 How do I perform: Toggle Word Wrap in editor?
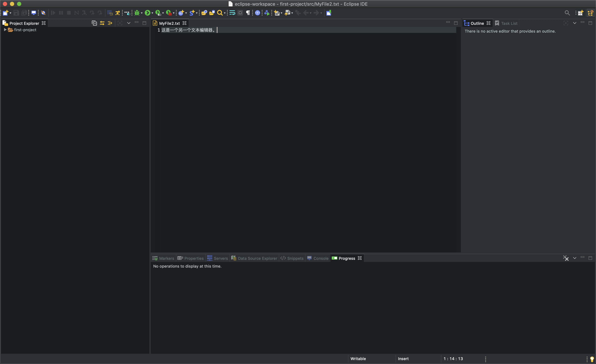pos(232,13)
